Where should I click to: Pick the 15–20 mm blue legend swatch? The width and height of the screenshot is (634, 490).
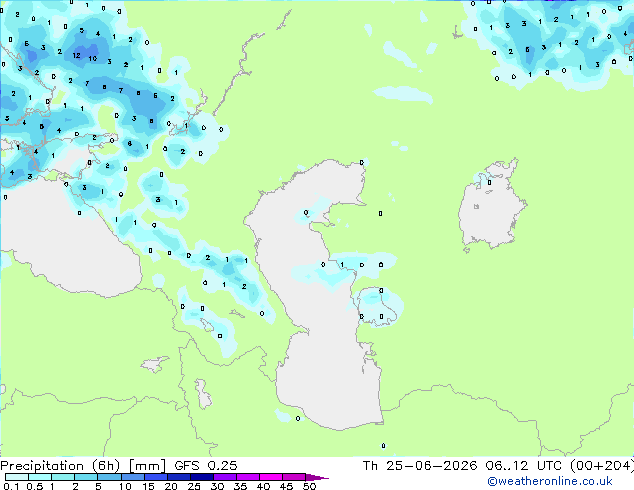pos(155,477)
